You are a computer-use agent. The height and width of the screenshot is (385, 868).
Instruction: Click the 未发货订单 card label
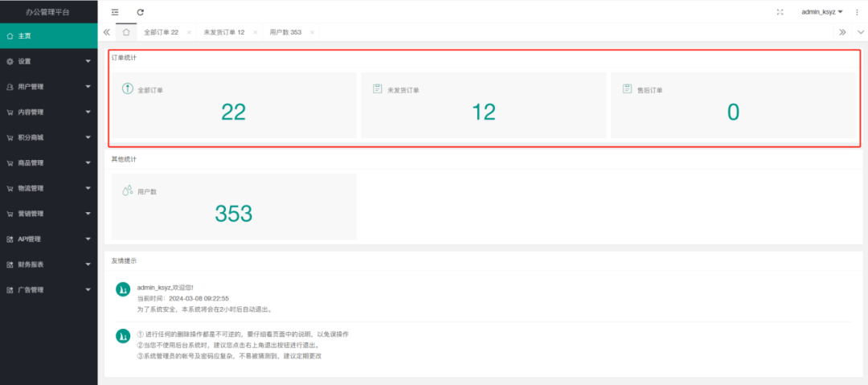point(403,90)
